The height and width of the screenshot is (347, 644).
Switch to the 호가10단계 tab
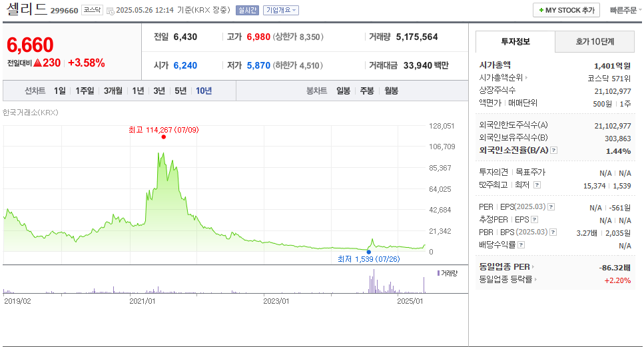(x=594, y=41)
